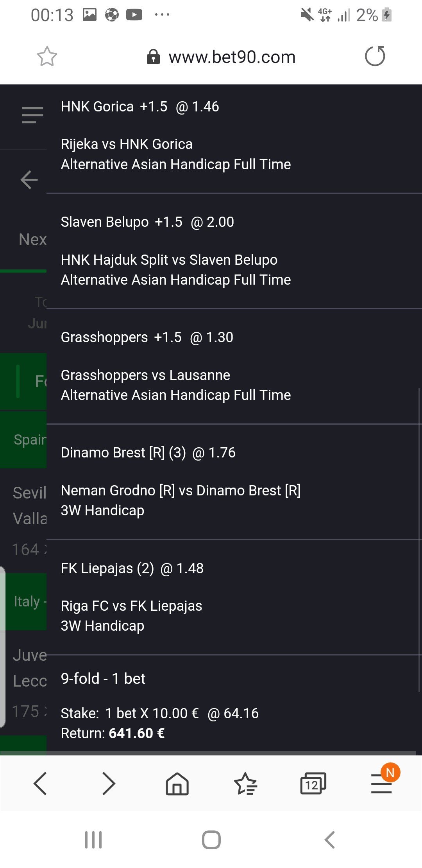The image size is (422, 868).
Task: Open the tab switcher showing 12 tabs
Action: tap(313, 783)
